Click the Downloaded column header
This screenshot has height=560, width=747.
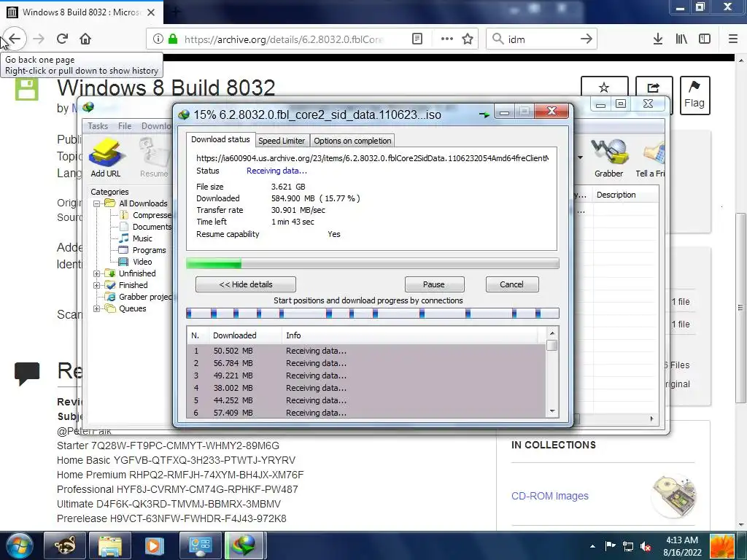click(x=245, y=335)
